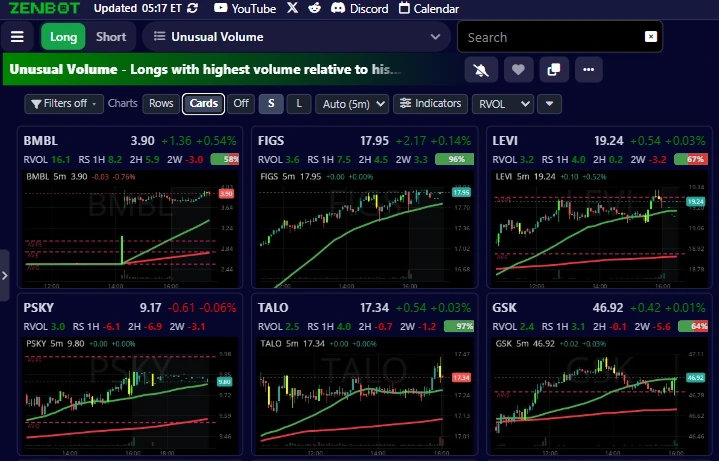Image resolution: width=719 pixels, height=461 pixels.
Task: Open the PSKY 5m chart
Action: [x=130, y=396]
